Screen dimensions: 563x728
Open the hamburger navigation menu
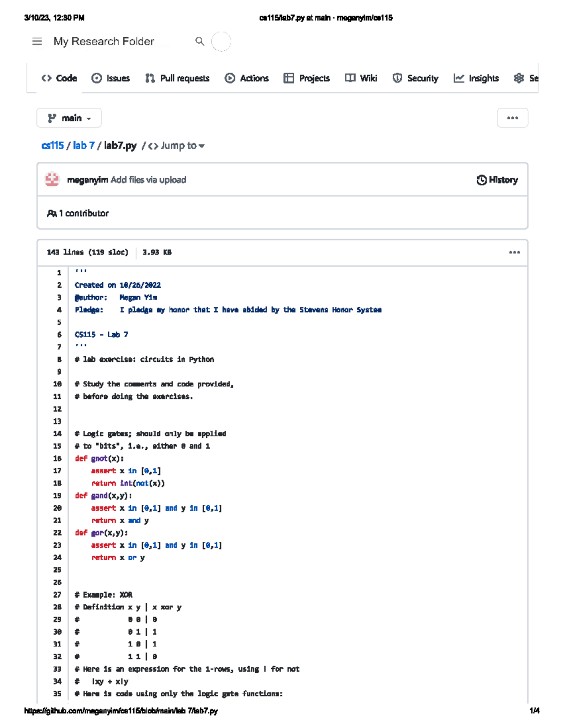point(37,42)
